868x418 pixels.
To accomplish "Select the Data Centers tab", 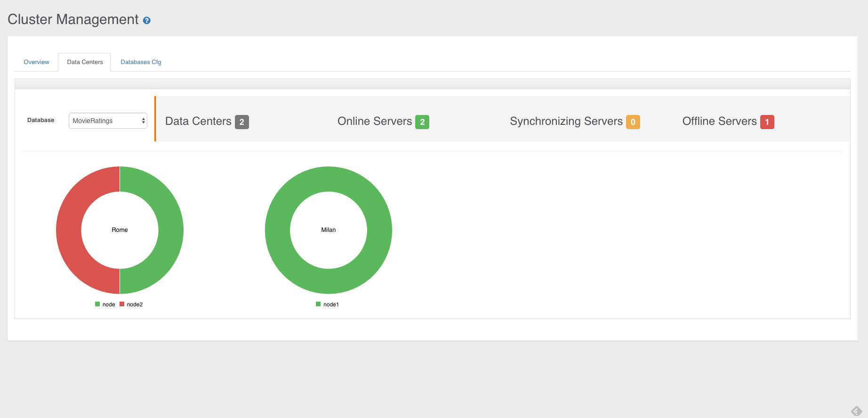I will point(85,62).
